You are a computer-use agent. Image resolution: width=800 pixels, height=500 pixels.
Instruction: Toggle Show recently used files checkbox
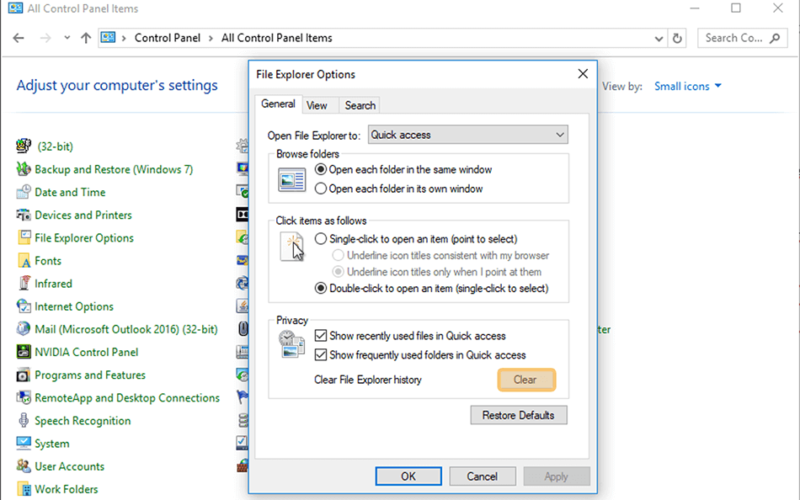[320, 336]
